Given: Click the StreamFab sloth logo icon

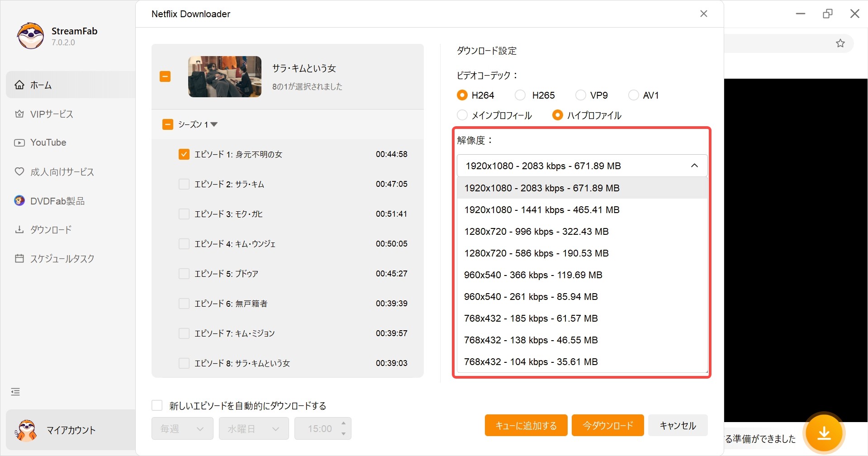Looking at the screenshot, I should (x=30, y=36).
